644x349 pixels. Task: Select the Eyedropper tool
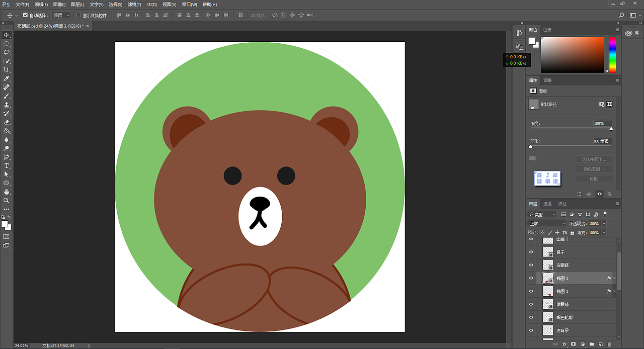point(7,79)
